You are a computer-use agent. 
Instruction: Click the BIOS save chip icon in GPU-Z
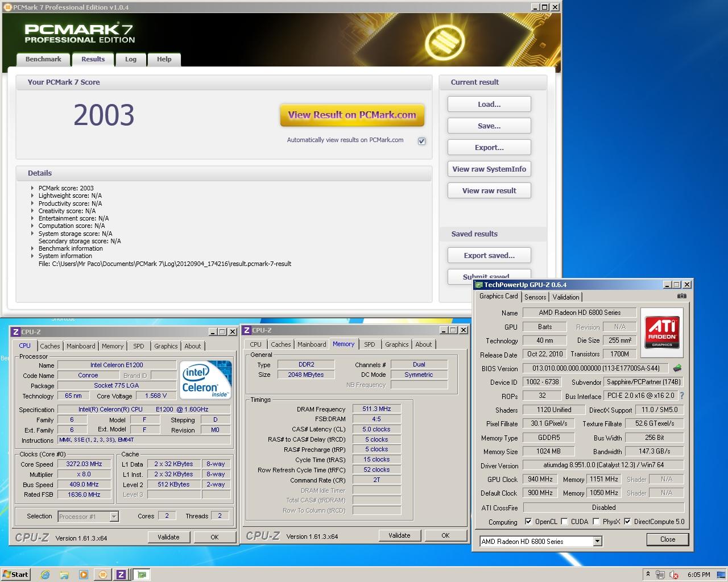(x=677, y=368)
